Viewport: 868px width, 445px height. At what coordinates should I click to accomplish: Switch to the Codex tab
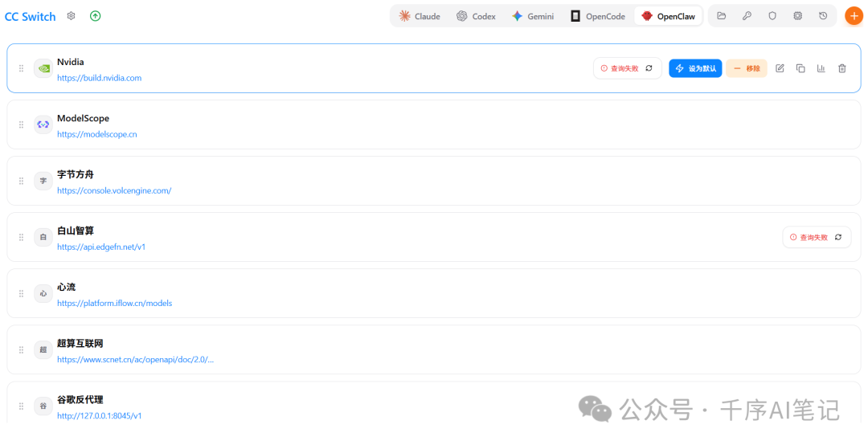(476, 16)
